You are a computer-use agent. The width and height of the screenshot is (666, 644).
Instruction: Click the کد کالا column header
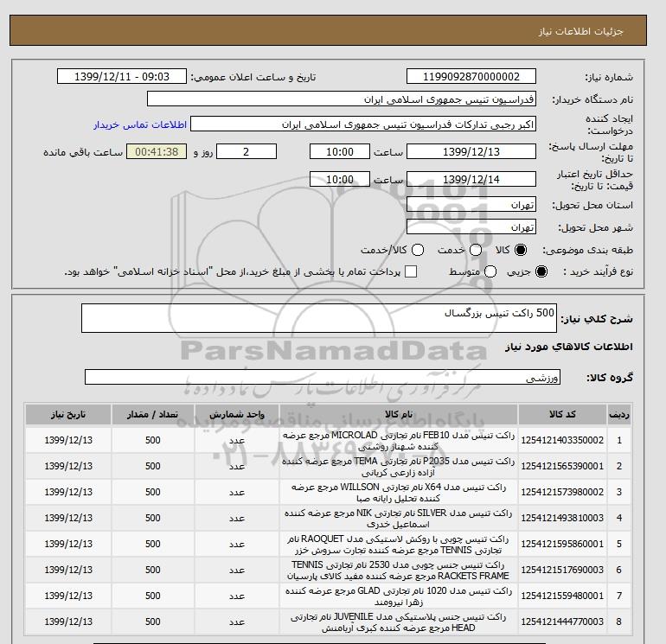562,414
